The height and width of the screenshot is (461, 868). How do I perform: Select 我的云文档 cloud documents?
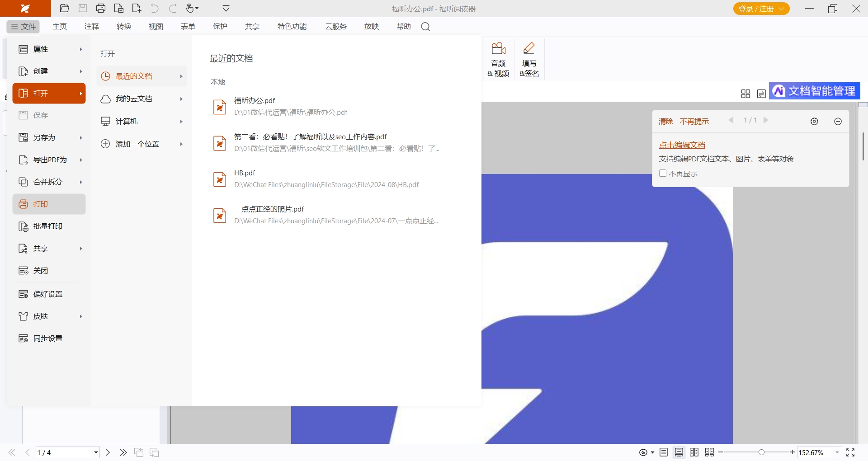coord(142,99)
